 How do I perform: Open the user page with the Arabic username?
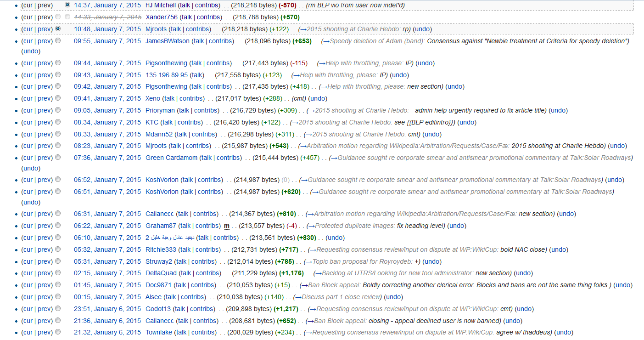pos(170,238)
